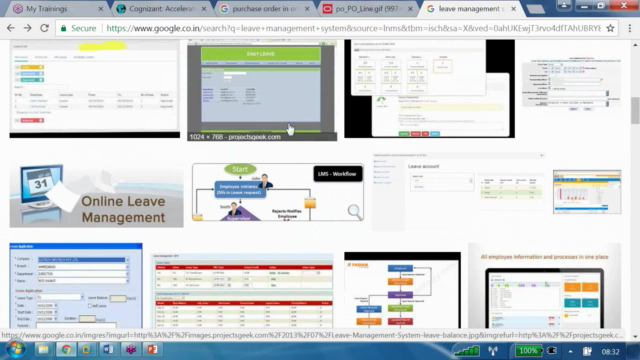Click the address bar URL field
The image size is (640, 360).
(353, 28)
